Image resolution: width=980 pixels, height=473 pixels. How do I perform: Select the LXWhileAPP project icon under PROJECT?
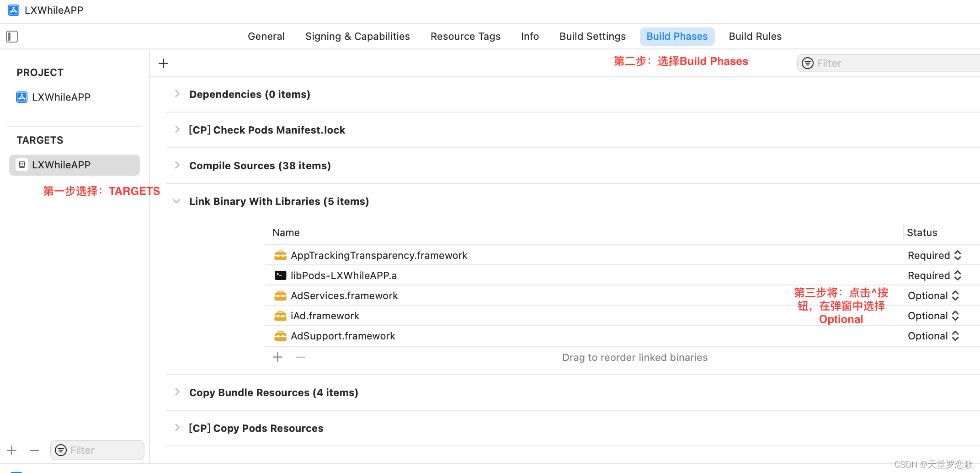click(x=21, y=97)
